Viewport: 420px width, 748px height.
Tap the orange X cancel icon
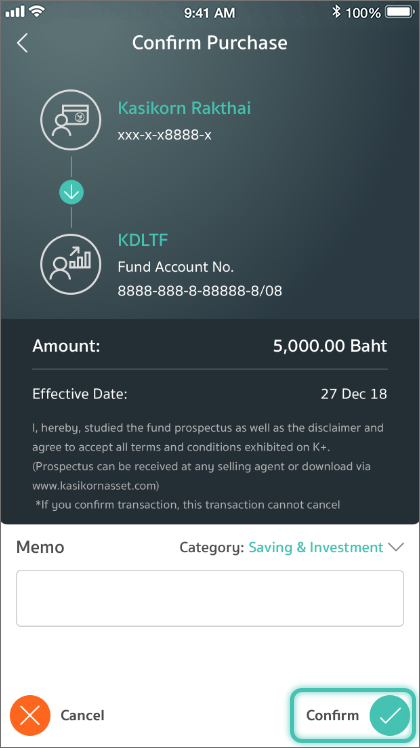click(x=30, y=715)
